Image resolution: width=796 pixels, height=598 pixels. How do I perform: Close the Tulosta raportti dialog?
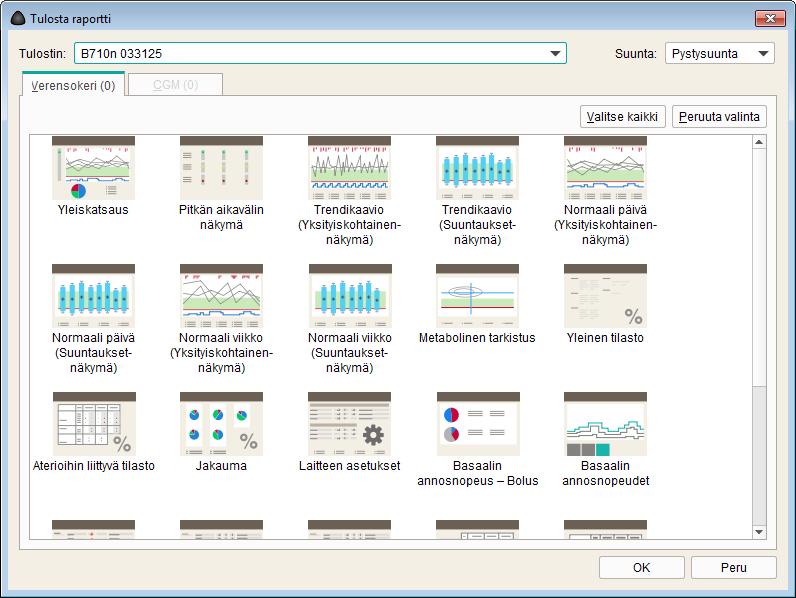pos(770,19)
